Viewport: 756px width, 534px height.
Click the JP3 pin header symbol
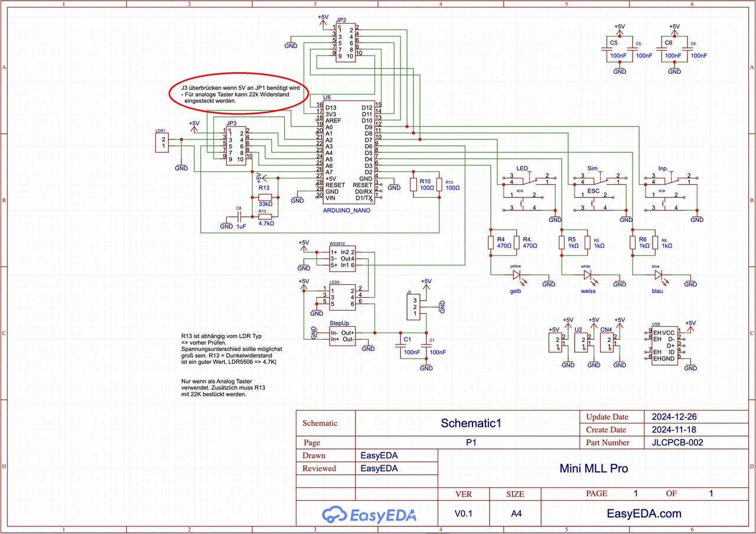236,145
